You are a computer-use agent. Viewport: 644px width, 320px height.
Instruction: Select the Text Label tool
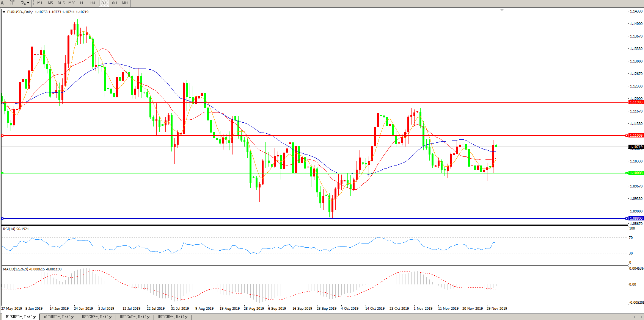pyautogui.click(x=13, y=3)
